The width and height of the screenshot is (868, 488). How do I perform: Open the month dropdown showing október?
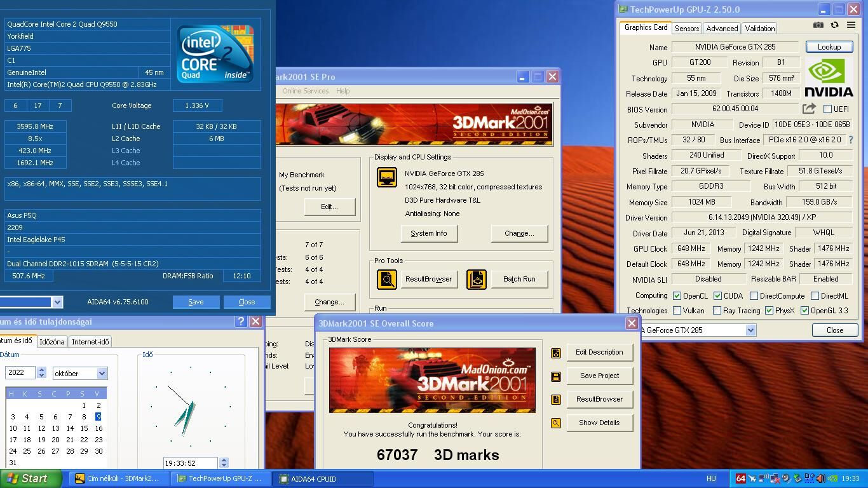click(102, 374)
